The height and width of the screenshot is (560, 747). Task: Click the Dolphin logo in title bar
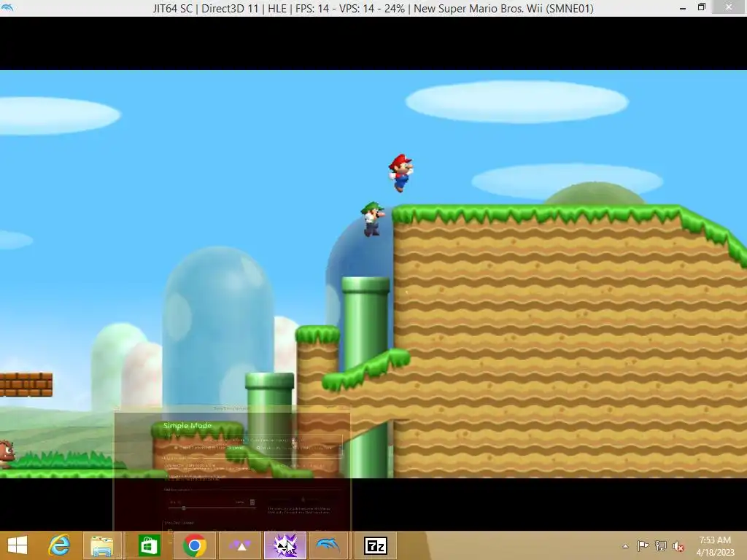[7, 7]
